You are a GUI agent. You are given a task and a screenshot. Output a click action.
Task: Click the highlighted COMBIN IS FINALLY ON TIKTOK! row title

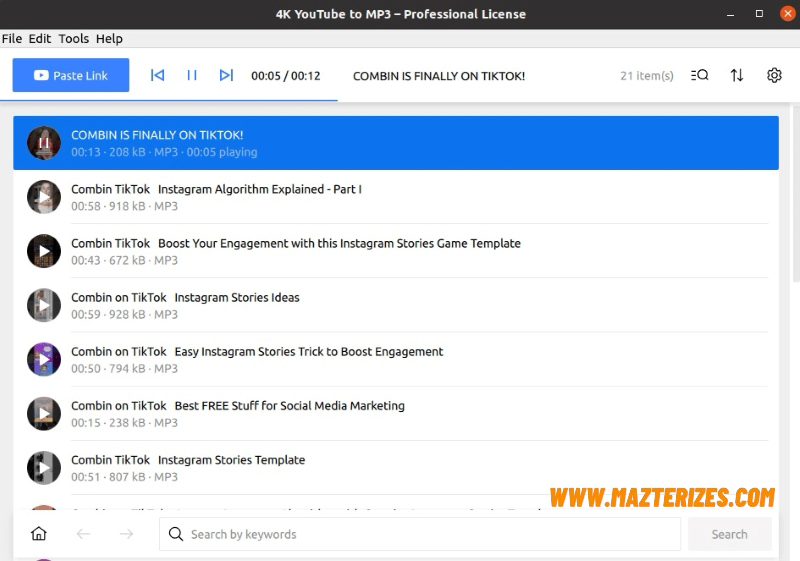[x=157, y=135]
